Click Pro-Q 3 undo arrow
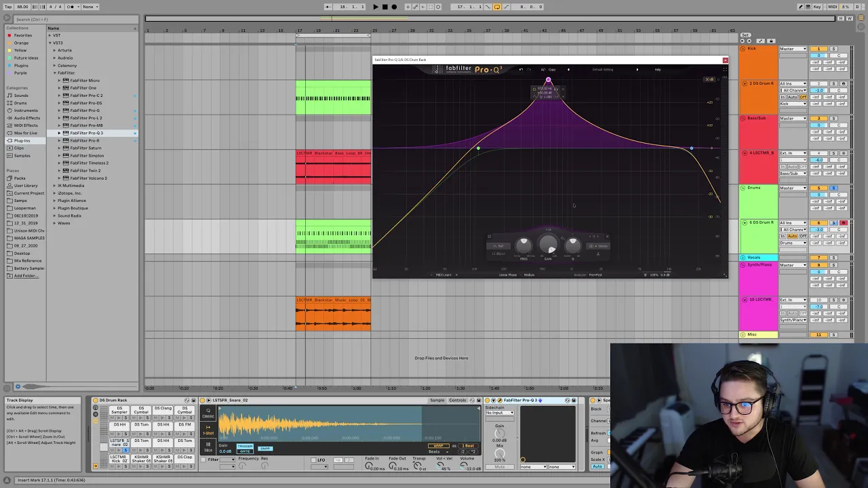Viewport: 868px width, 488px height. coord(521,69)
